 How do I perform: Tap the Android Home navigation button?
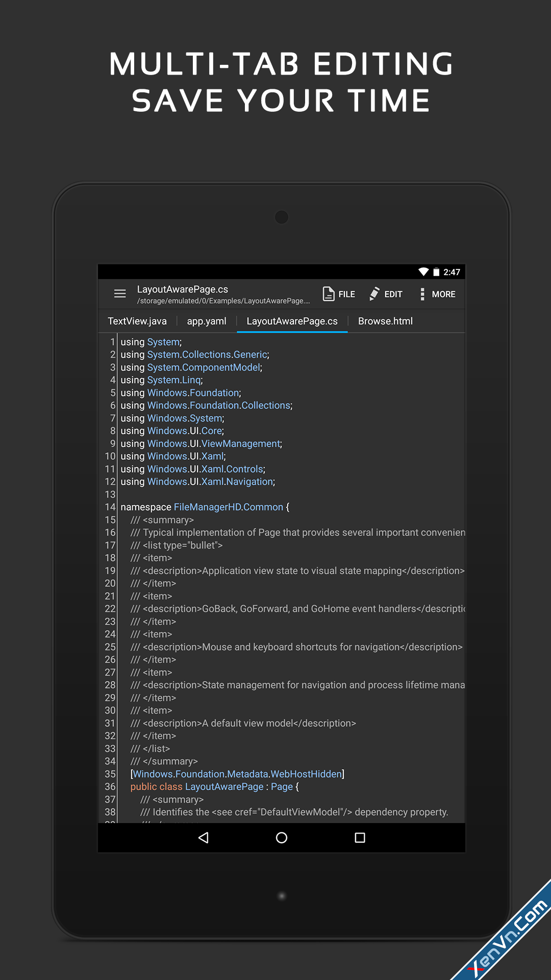(282, 838)
